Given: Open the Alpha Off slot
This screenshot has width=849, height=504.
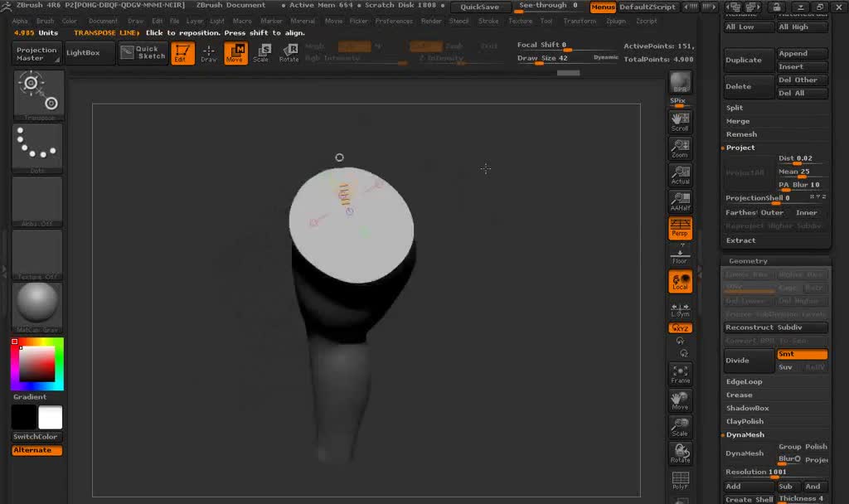Looking at the screenshot, I should point(38,201).
